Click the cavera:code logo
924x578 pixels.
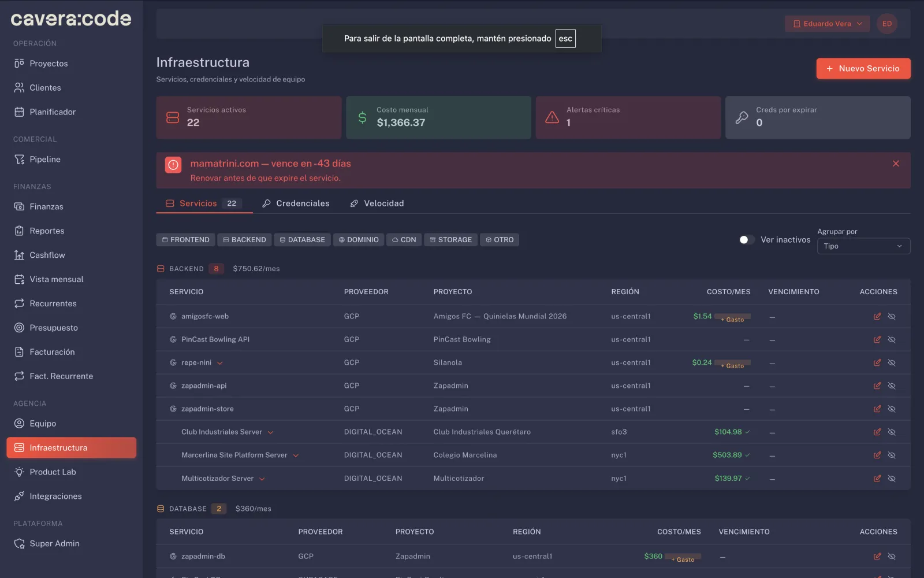pyautogui.click(x=71, y=18)
